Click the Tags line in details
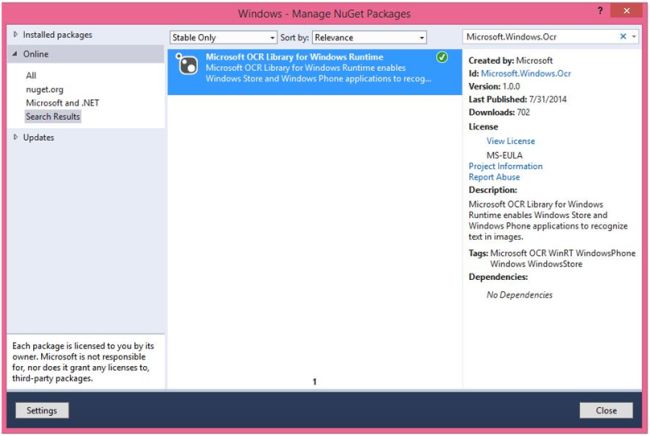This screenshot has height=436, width=650. [x=552, y=258]
